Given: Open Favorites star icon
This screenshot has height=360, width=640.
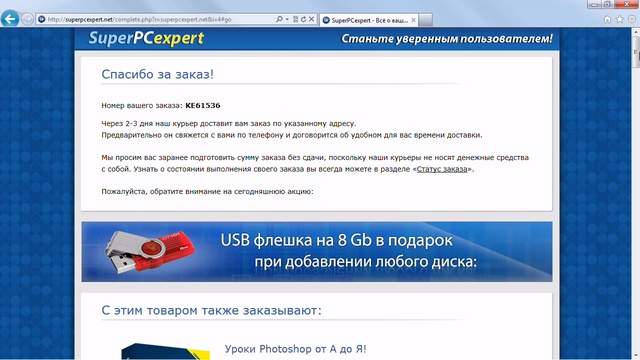Looking at the screenshot, I should [x=620, y=19].
